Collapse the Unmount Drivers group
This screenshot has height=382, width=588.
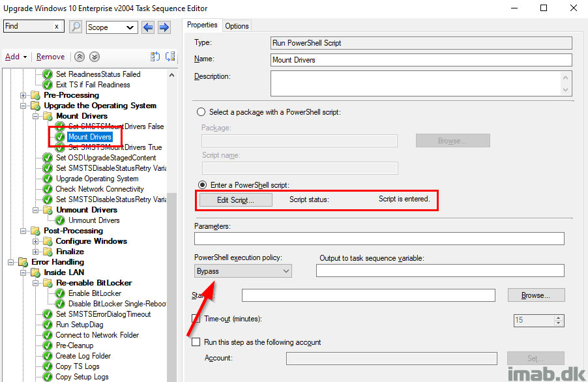pos(36,210)
